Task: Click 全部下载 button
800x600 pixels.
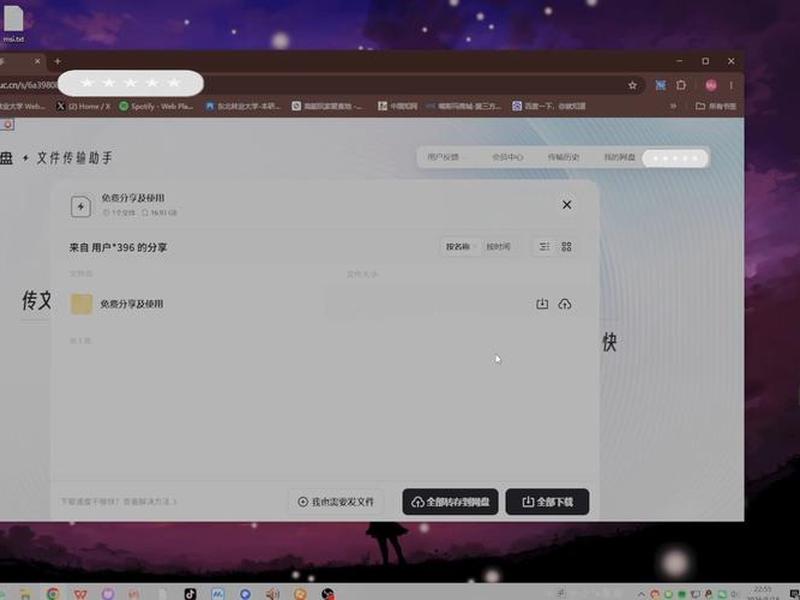Action: click(x=547, y=502)
